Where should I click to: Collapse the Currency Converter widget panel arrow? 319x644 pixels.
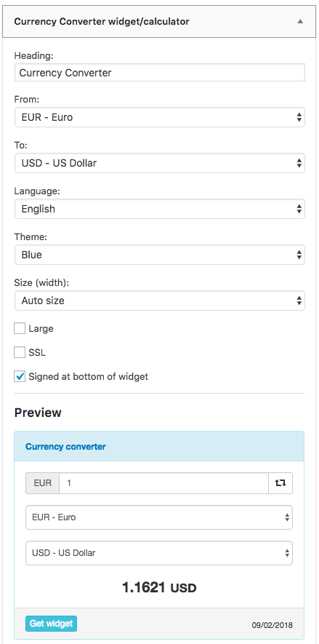pos(300,21)
